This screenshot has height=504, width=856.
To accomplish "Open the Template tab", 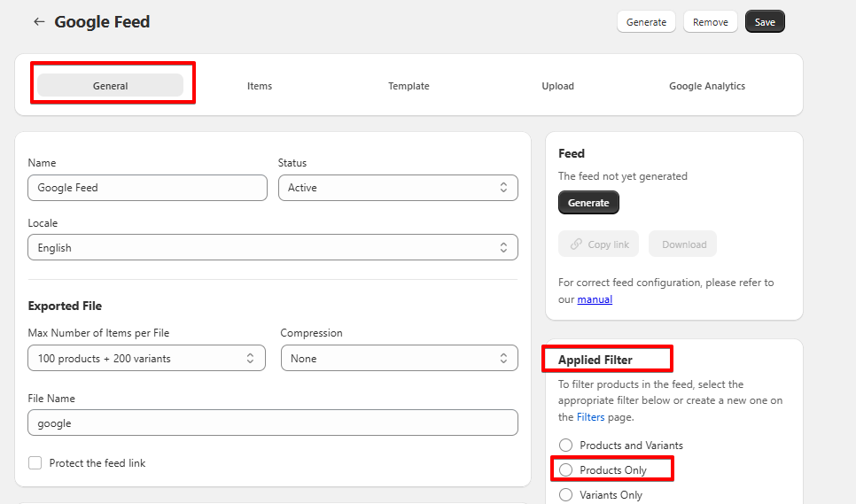I will (x=409, y=86).
